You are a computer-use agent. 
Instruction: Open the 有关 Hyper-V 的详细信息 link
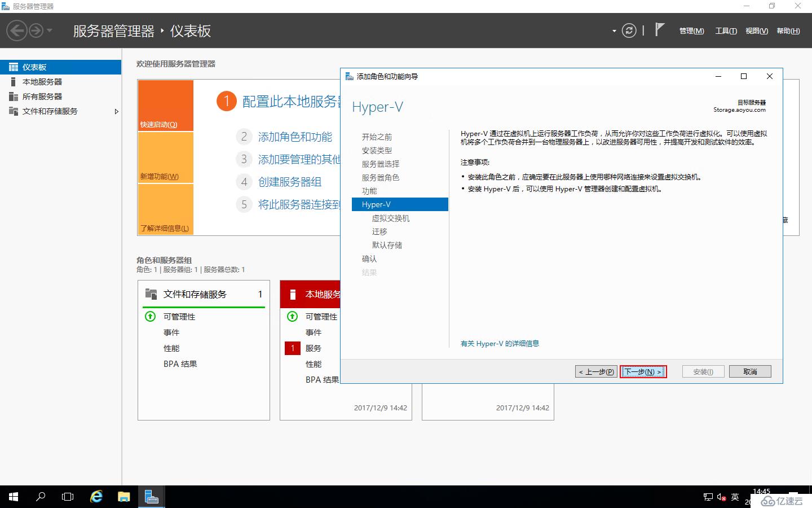500,343
